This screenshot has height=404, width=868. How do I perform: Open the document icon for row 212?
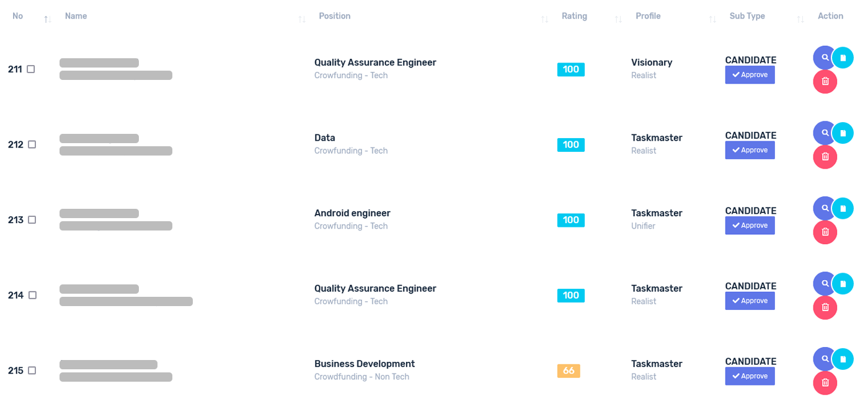843,133
